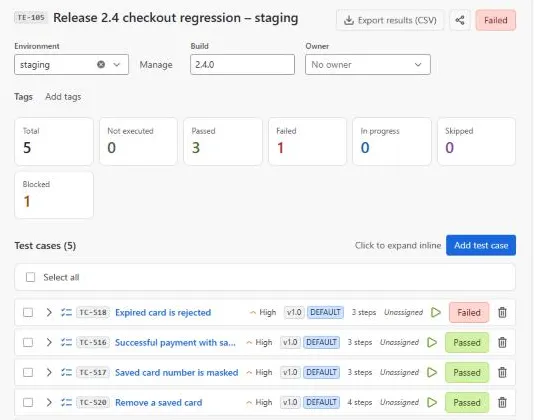Click the share icon button
Screen dimensions: 535x420
click(x=460, y=20)
